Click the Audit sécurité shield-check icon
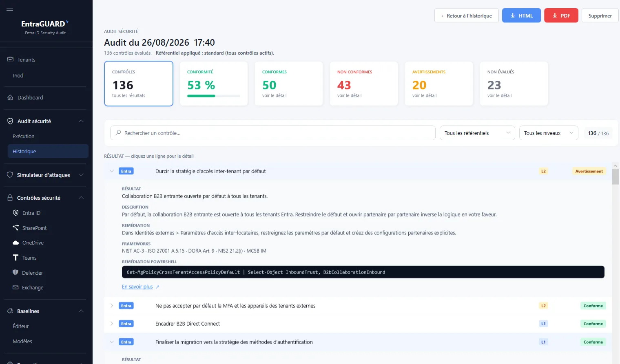The height and width of the screenshot is (364, 620). point(10,121)
